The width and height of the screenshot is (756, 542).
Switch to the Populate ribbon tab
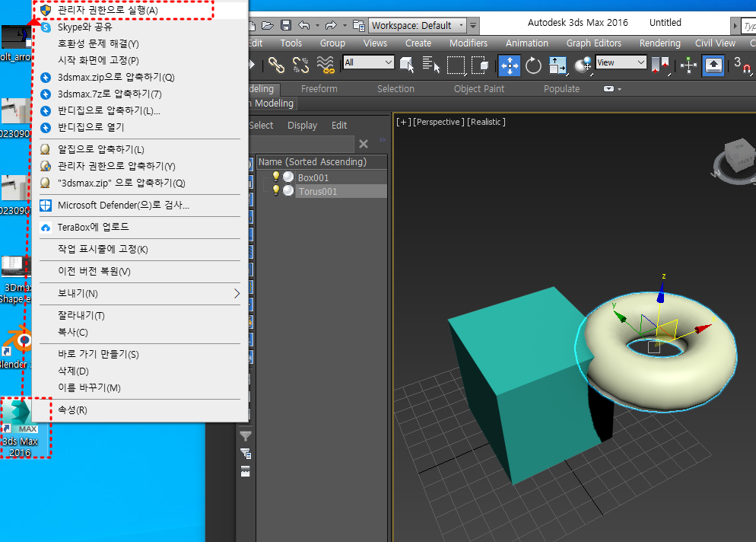[561, 89]
